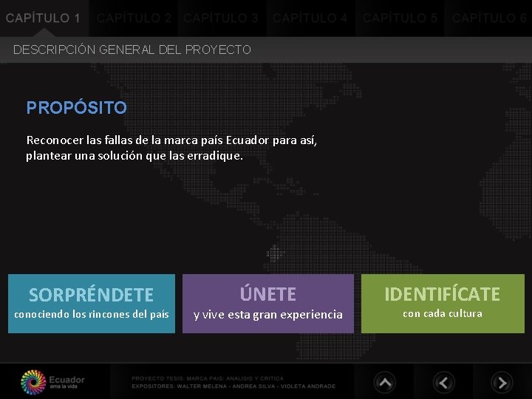
Task: Click 'y vive esta gran experiencia' text
Action: pyautogui.click(x=268, y=315)
